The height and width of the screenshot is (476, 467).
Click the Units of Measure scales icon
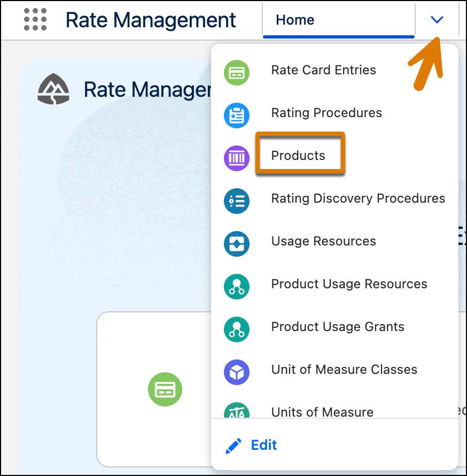(x=237, y=410)
